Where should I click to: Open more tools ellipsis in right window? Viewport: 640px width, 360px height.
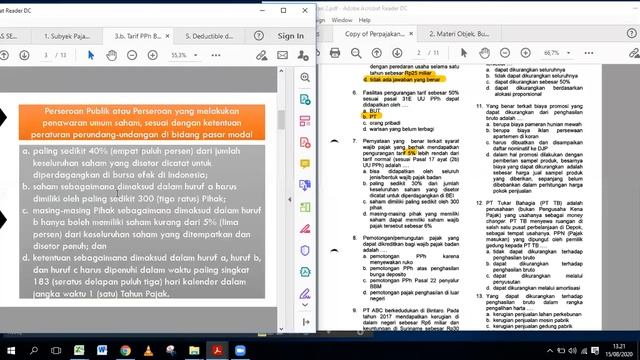(589, 53)
